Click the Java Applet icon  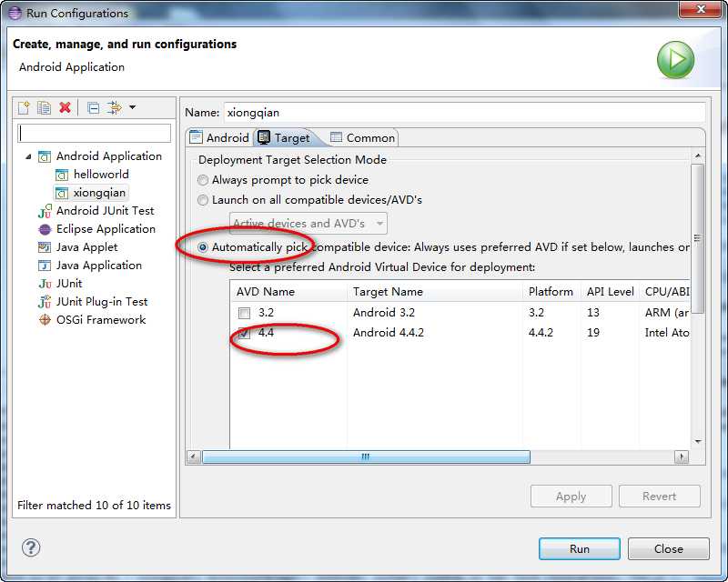tap(44, 247)
